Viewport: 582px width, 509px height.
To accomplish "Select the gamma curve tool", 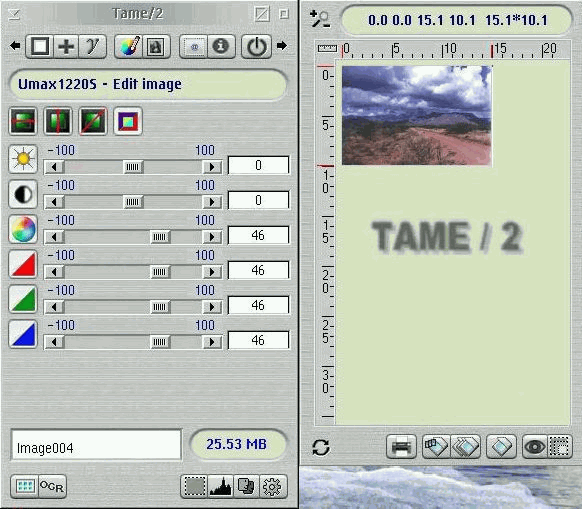I will 92,46.
